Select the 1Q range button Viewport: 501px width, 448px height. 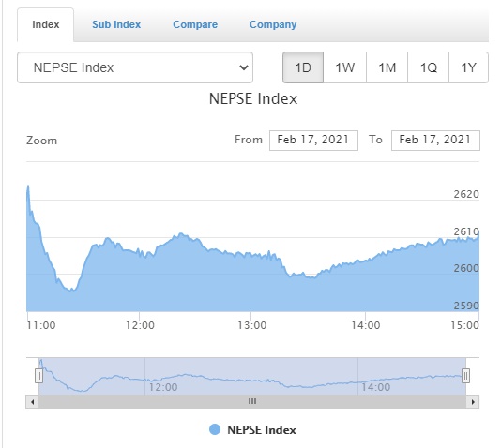[x=428, y=67]
